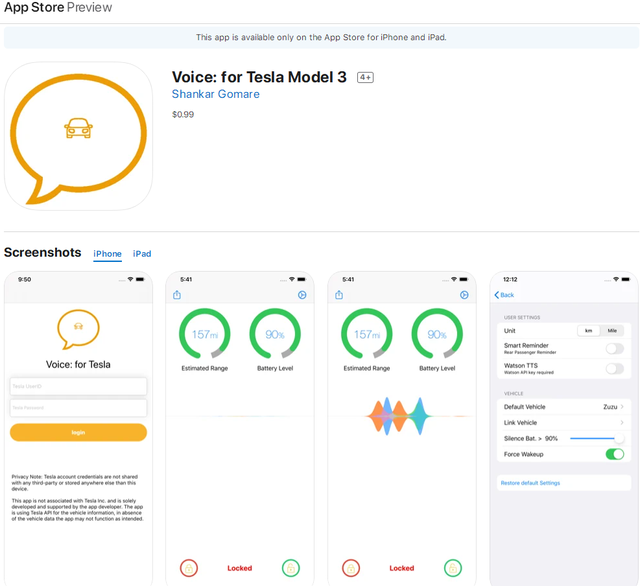Click the orange speech bubble app icon

(78, 136)
